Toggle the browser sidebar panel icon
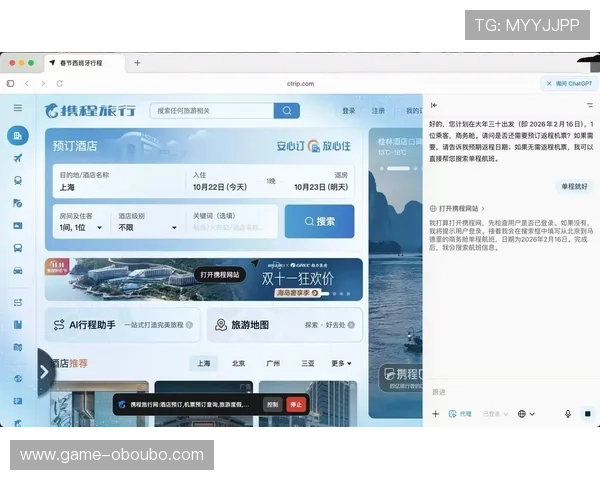 click(10, 83)
